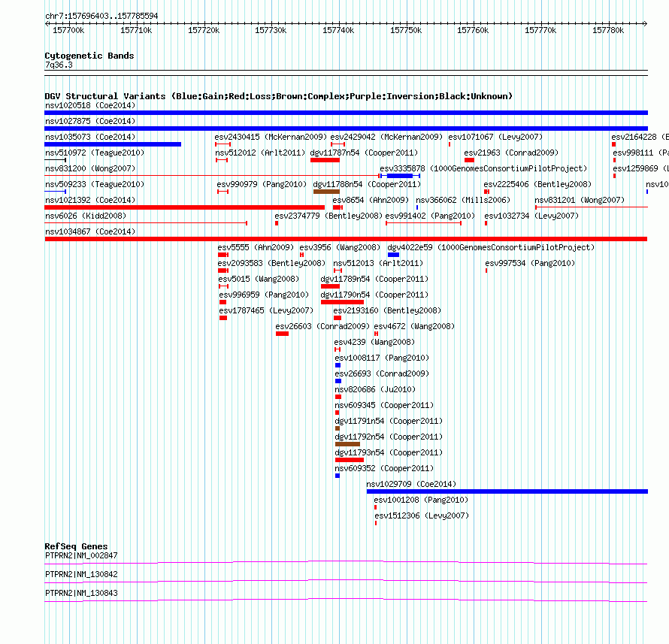This screenshot has height=644, width=669.
Task: Select the nsv1034867 (Coe2014) variant label
Action: [x=90, y=231]
